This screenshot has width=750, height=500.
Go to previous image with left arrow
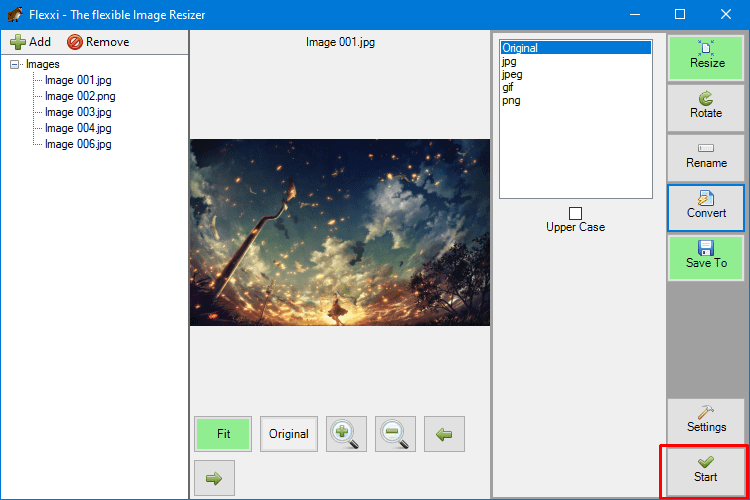pyautogui.click(x=444, y=434)
